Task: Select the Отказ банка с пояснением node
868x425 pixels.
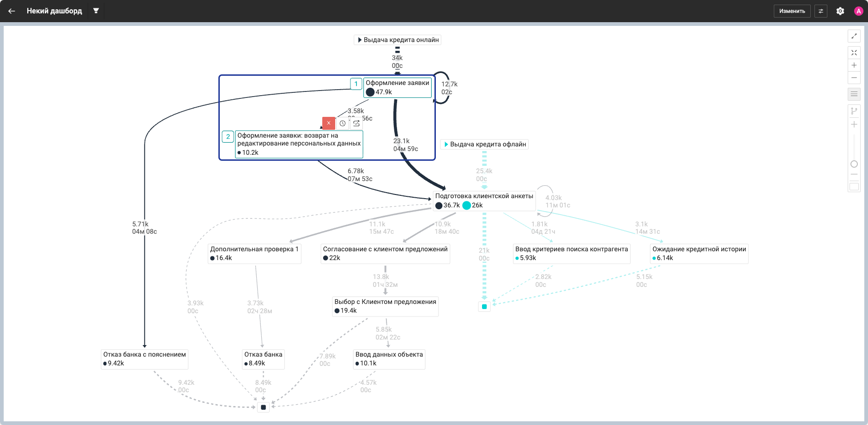Action: coord(145,359)
